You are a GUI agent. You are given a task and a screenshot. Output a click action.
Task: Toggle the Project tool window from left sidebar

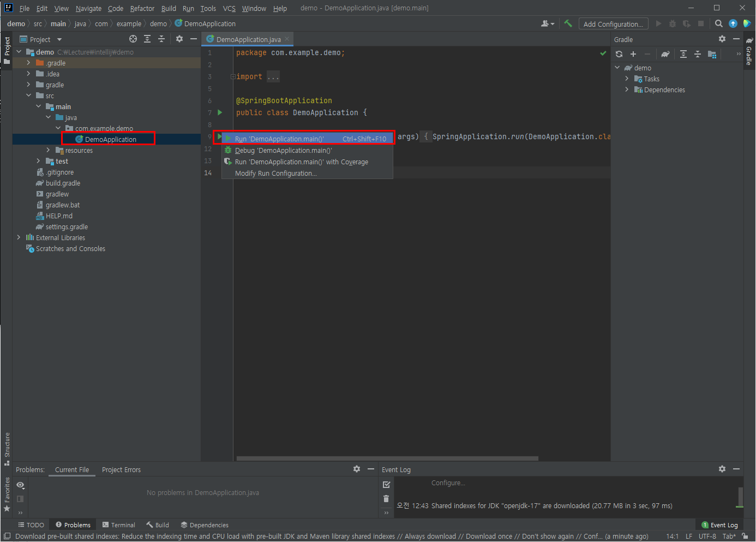coord(7,50)
